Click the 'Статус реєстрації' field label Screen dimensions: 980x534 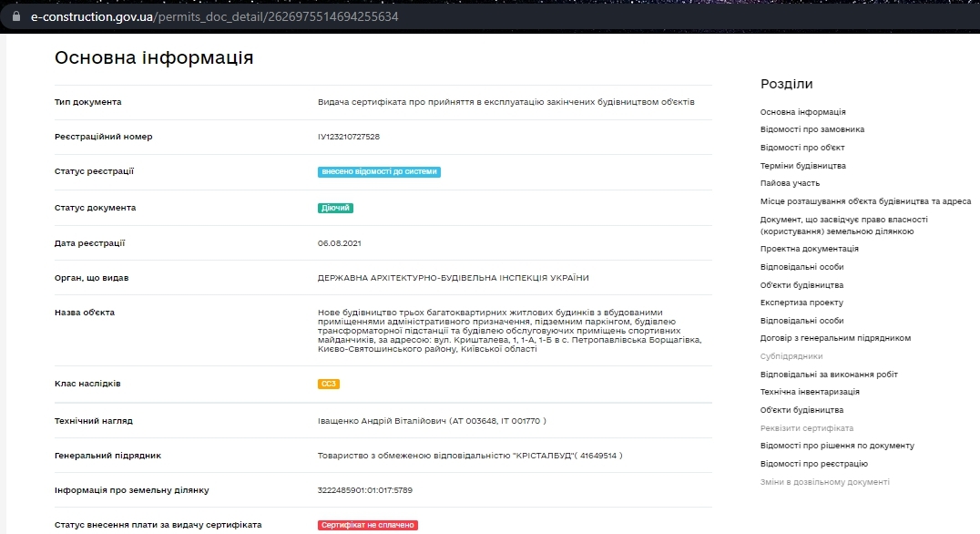(94, 171)
